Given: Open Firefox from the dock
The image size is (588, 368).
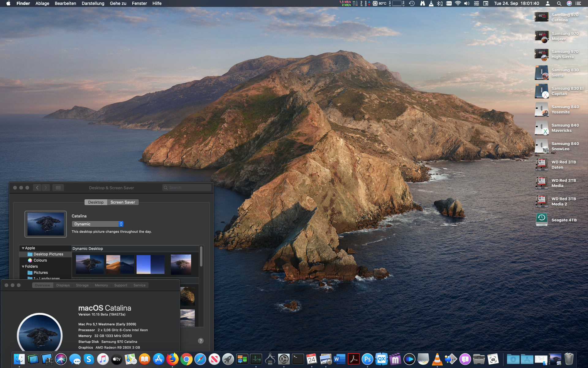Looking at the screenshot, I should click(x=172, y=359).
